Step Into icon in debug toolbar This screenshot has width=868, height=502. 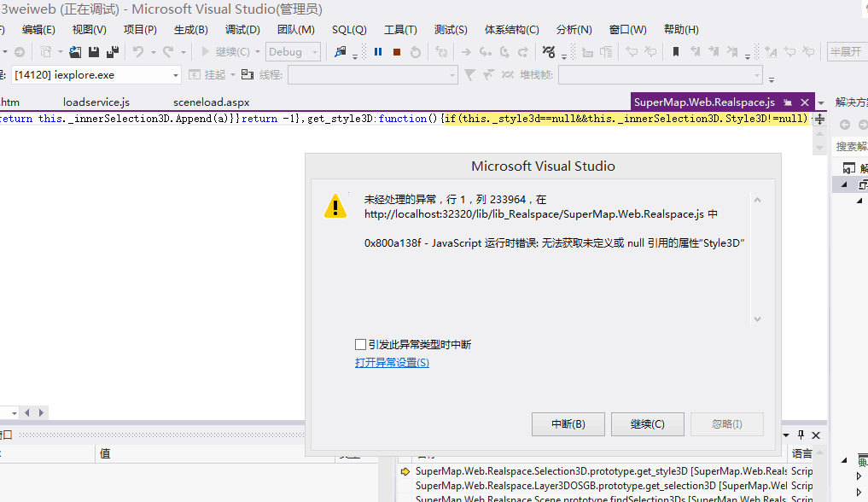pos(485,51)
